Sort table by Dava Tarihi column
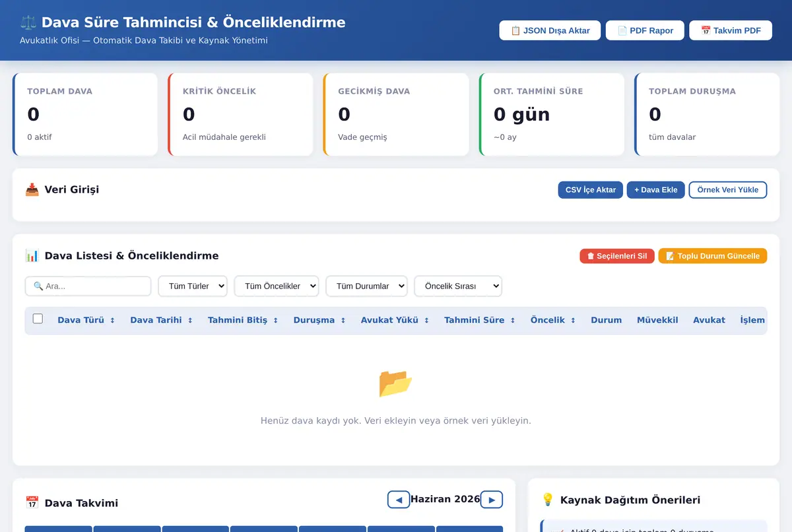The width and height of the screenshot is (792, 532). [x=162, y=320]
